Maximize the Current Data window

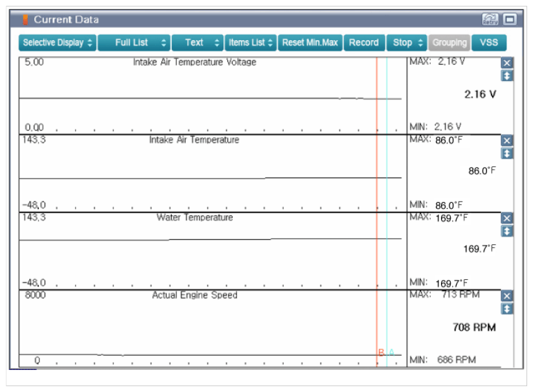(x=510, y=19)
